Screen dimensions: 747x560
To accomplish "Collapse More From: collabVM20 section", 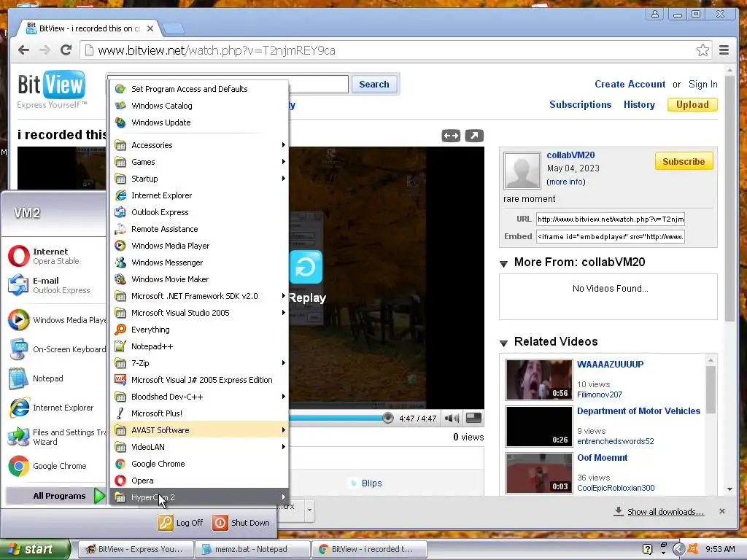I will [503, 263].
